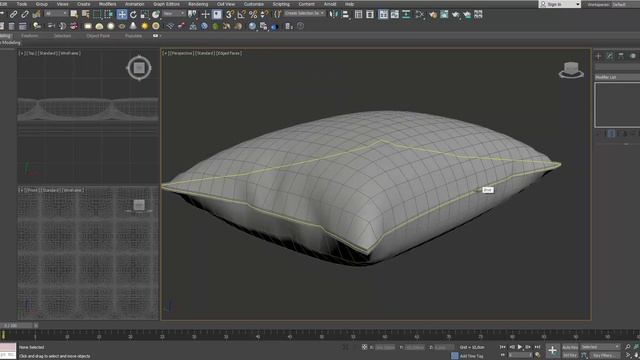The height and width of the screenshot is (360, 640).
Task: Play the animation
Action: point(520,347)
